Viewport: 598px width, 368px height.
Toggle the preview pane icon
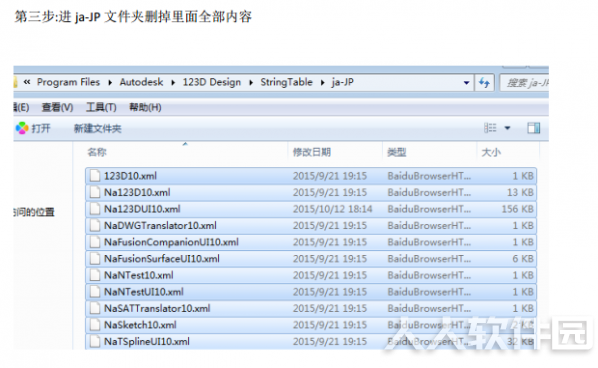click(534, 128)
